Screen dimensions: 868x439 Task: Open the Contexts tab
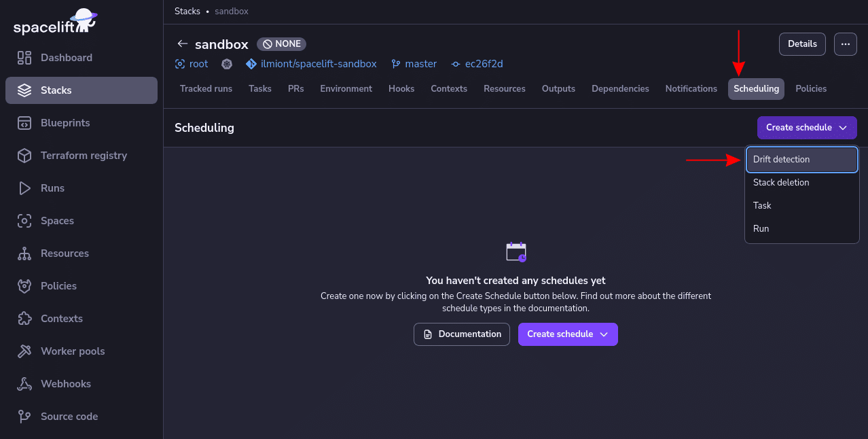click(x=449, y=89)
